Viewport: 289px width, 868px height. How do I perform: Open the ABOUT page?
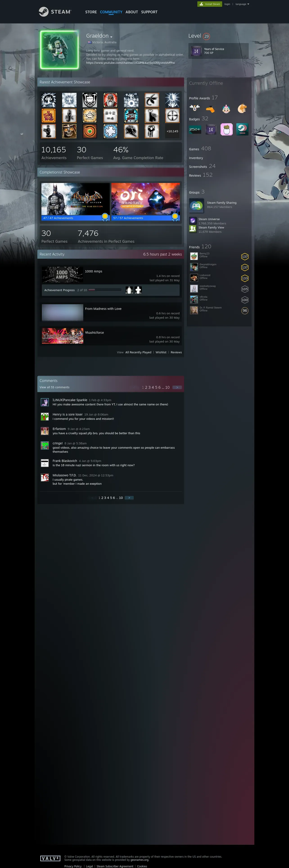131,12
